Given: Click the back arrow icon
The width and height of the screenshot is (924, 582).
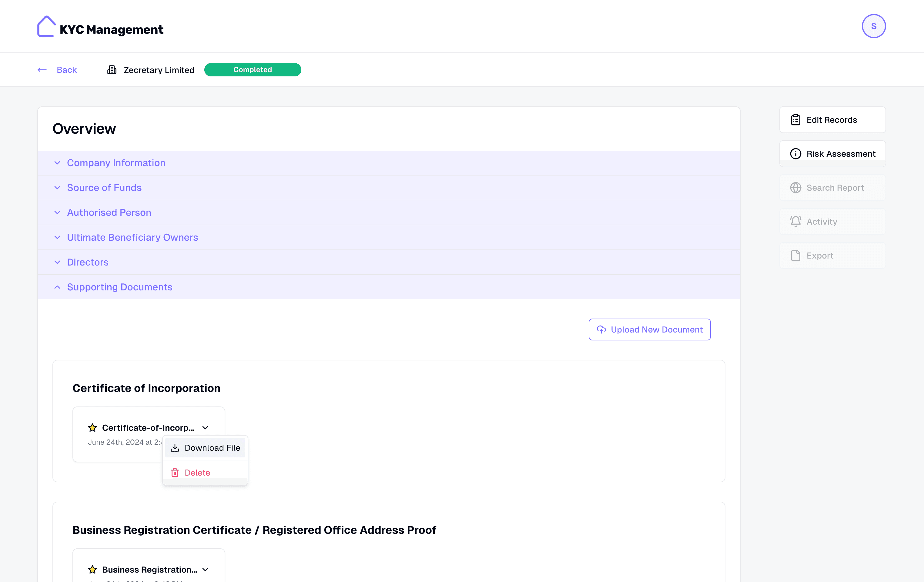Looking at the screenshot, I should (42, 70).
